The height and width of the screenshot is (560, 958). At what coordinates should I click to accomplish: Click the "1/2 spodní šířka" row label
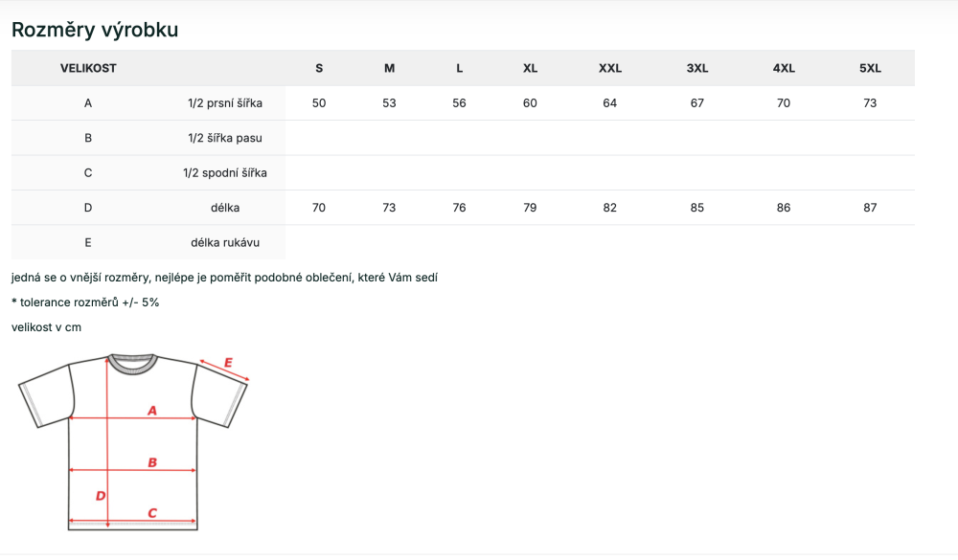[225, 173]
